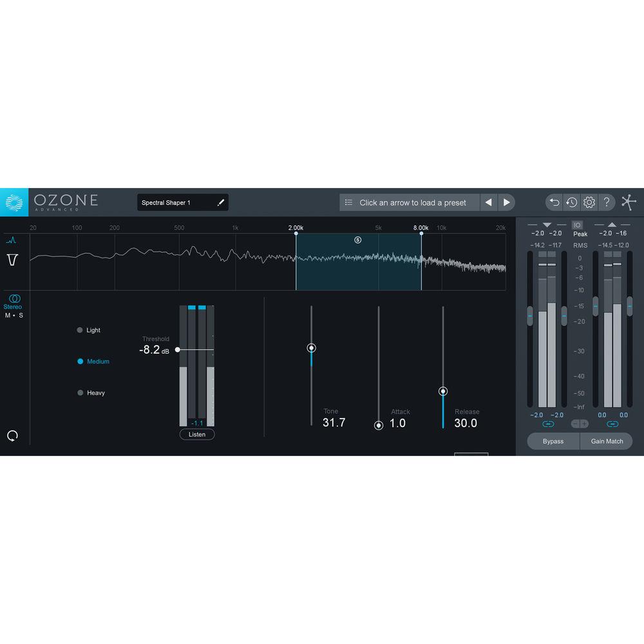Load previous preset with left arrow

[x=489, y=202]
